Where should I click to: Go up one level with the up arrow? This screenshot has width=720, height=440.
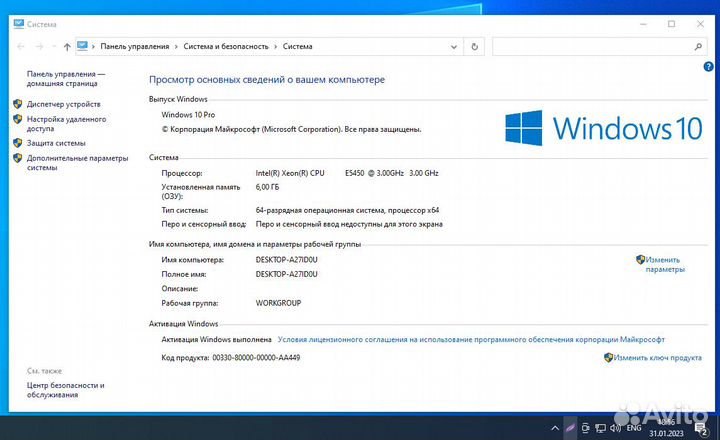67,46
